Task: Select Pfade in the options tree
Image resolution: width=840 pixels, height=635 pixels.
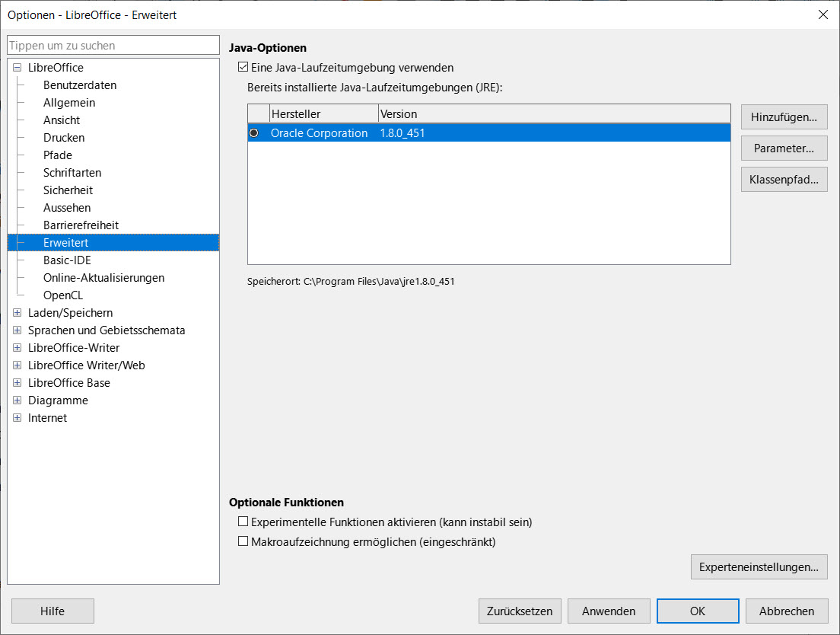Action: 57,155
